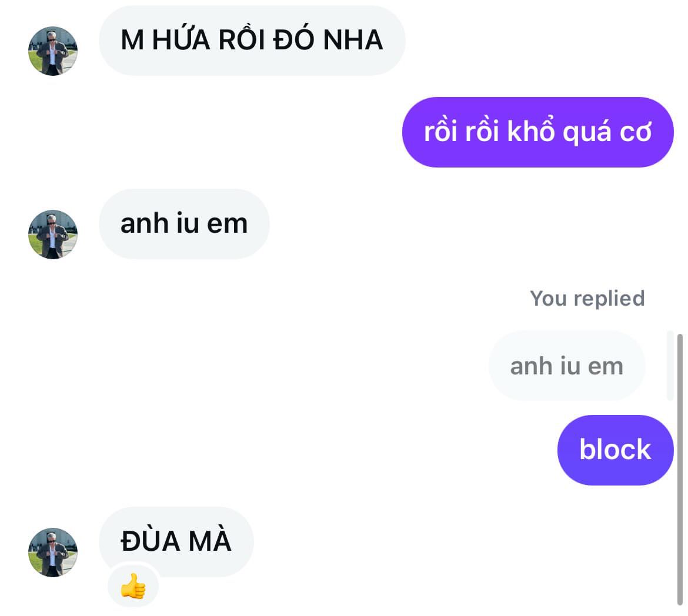Image resolution: width=688 pixels, height=616 pixels.
Task: Select the purple "block" message bubble
Action: tap(615, 450)
